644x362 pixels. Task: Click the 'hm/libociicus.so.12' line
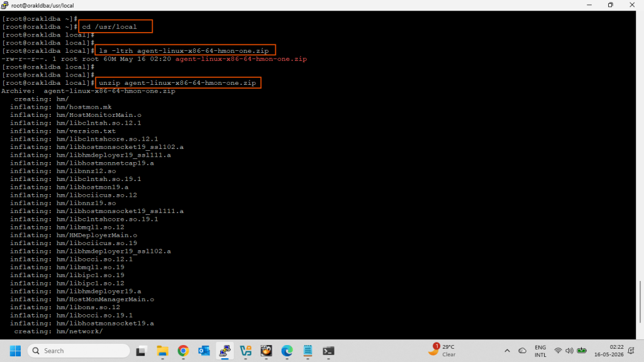coord(74,195)
